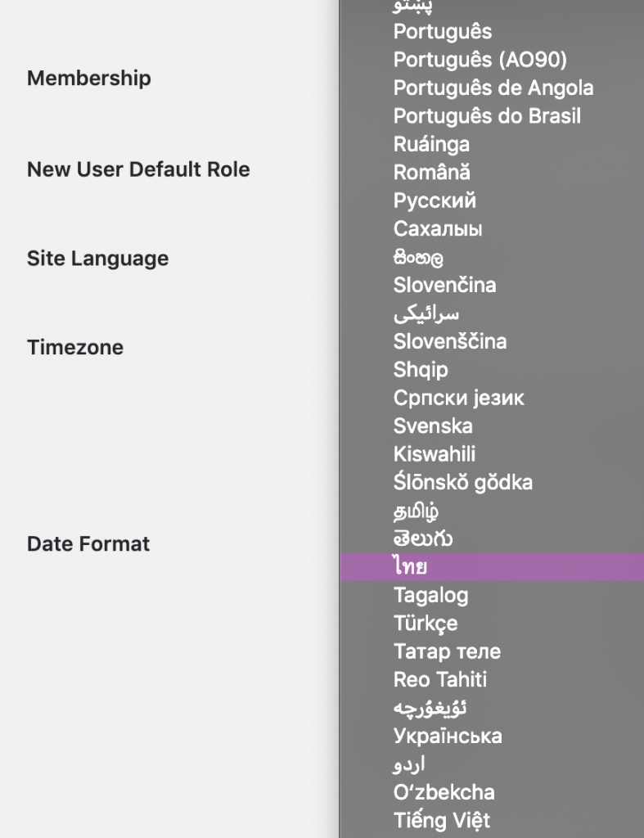644x838 pixels.
Task: Choose Ślōnskŏ gŏdka option
Action: tap(492, 483)
